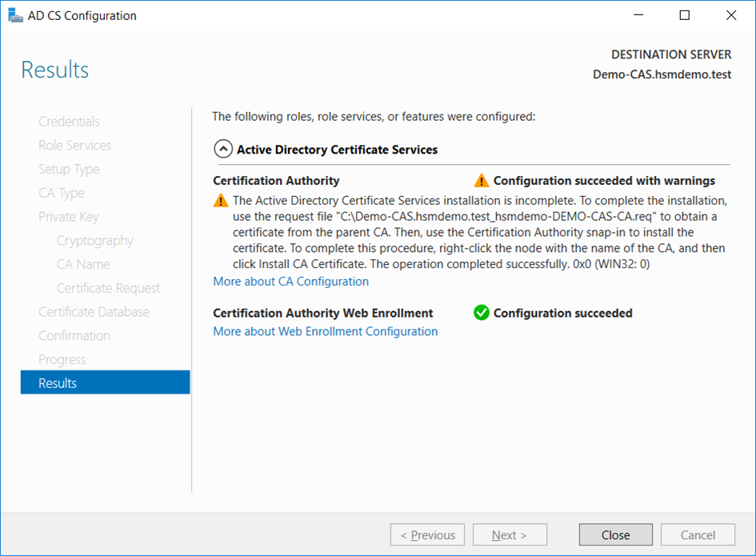Go to the Role Services step
The width and height of the screenshot is (756, 556).
pos(74,146)
